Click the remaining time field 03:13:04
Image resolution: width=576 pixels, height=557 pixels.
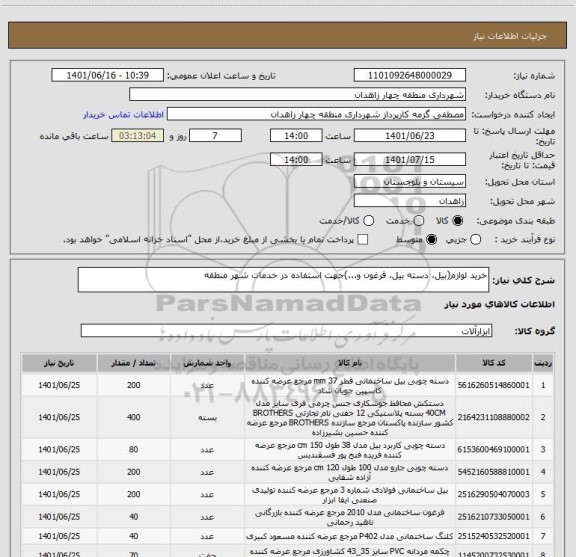tap(137, 136)
